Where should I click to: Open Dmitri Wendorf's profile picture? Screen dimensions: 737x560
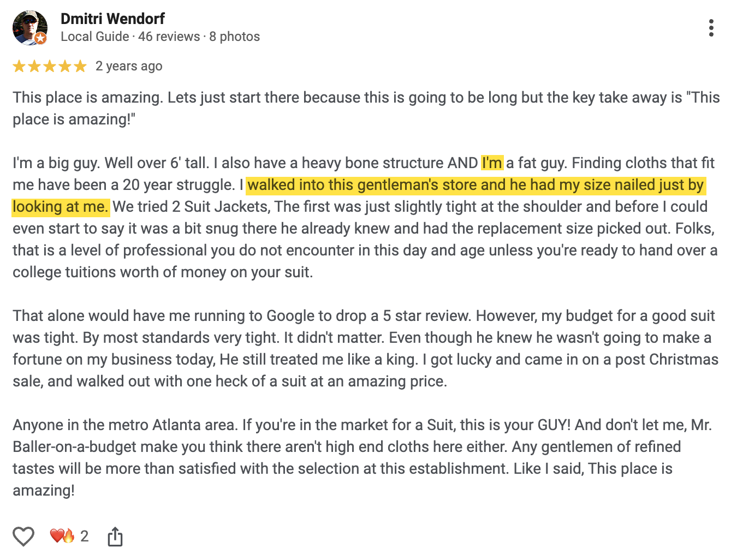click(x=29, y=27)
